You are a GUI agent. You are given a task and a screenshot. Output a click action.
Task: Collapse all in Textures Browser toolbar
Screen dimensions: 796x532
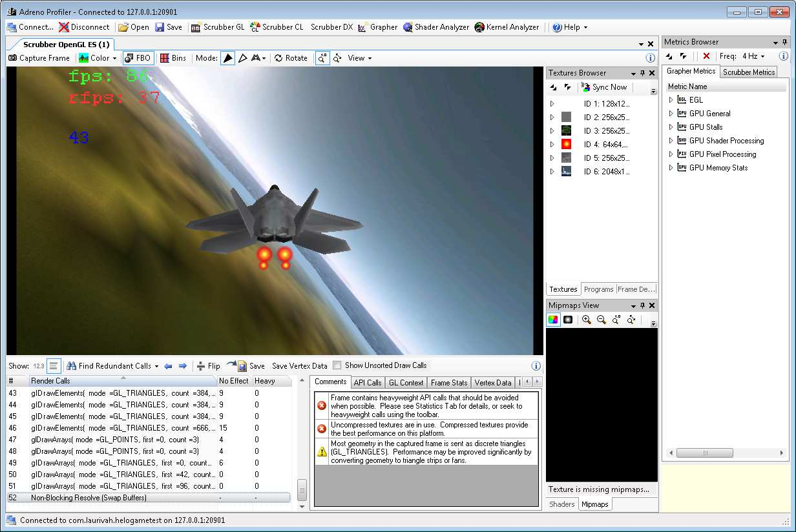point(568,87)
